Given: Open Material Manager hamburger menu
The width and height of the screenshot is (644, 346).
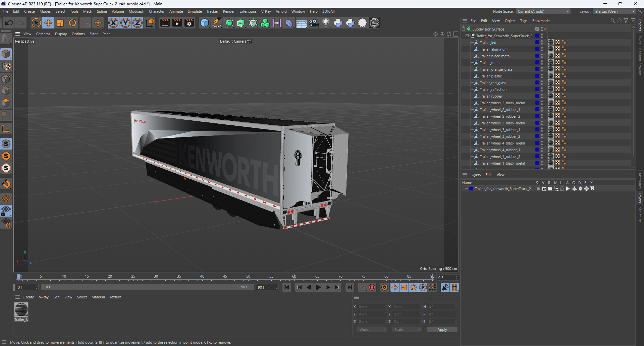Looking at the screenshot, I should coord(18,297).
